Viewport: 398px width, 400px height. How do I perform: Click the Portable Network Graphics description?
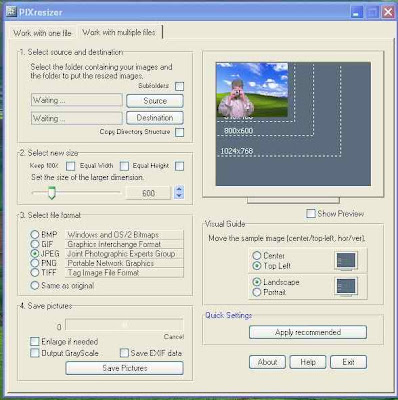[x=125, y=263]
